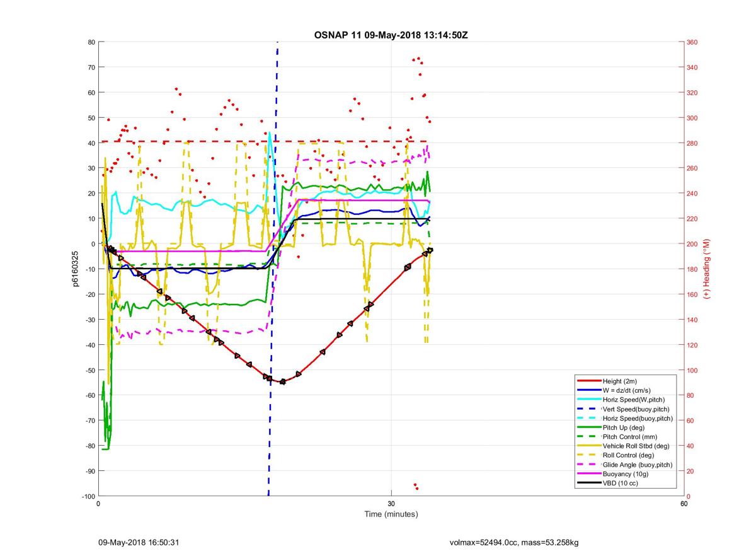Click left axis tick label '-10'

point(89,269)
